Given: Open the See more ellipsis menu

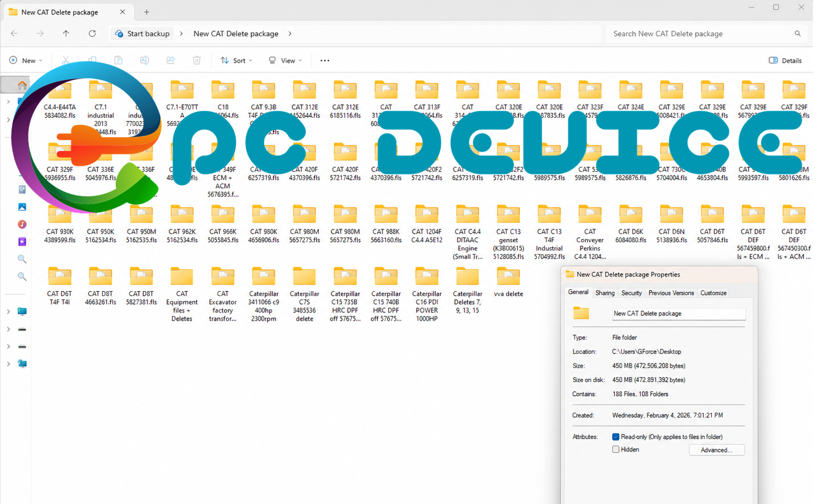Looking at the screenshot, I should (x=325, y=60).
